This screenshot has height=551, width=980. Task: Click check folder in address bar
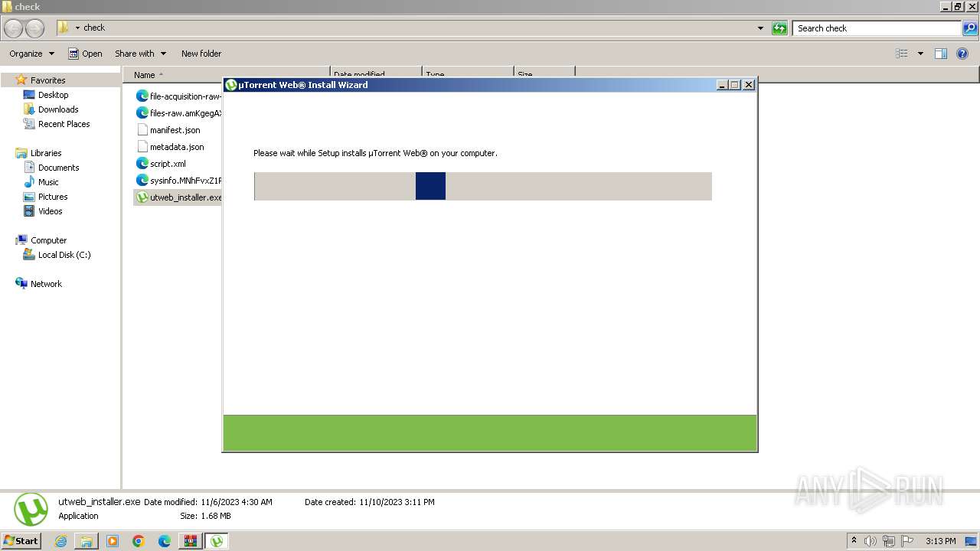pyautogui.click(x=94, y=28)
